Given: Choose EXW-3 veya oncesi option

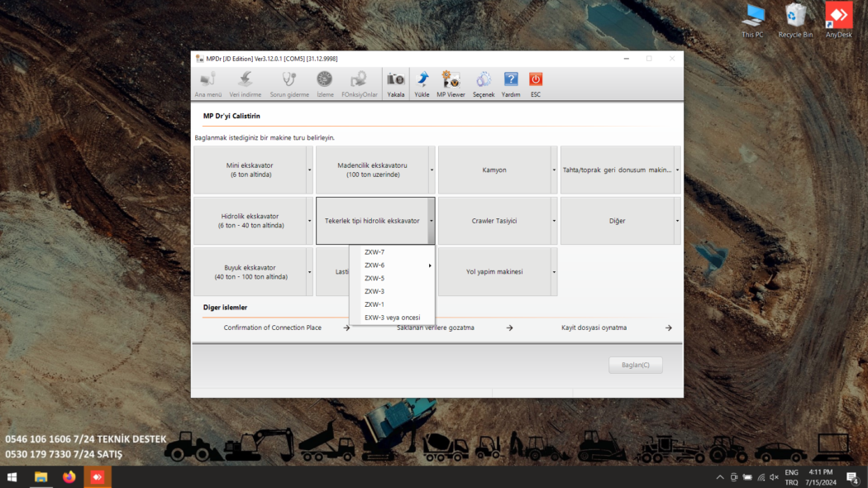Looking at the screenshot, I should [392, 318].
